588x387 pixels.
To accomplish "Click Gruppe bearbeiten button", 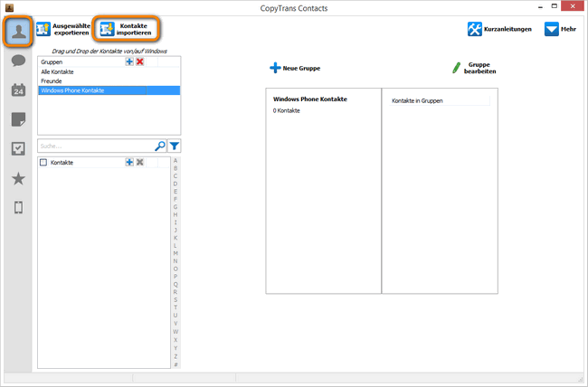I will [x=474, y=68].
